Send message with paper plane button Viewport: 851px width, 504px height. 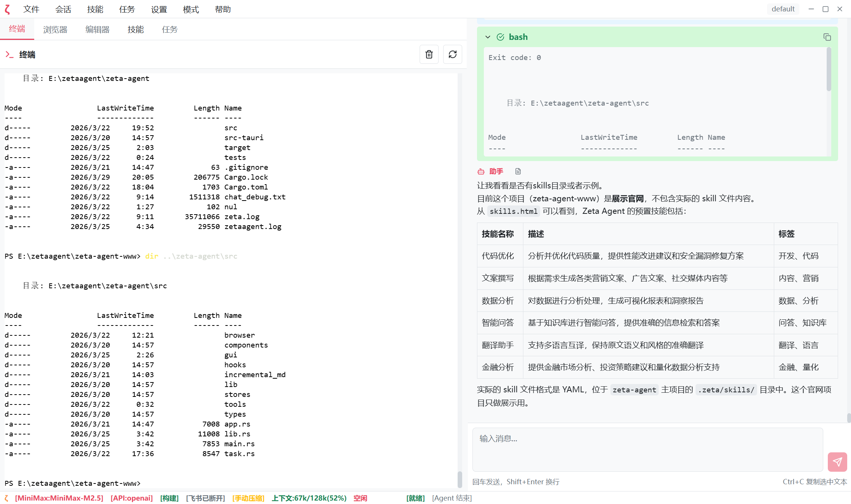(x=837, y=461)
